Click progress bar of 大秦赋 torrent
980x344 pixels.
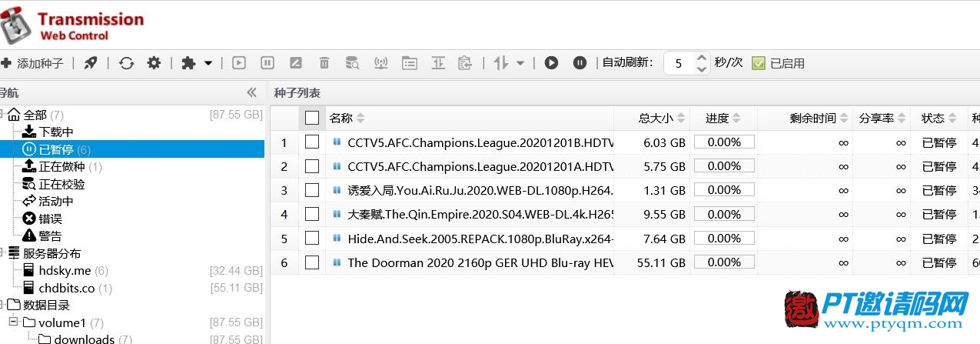tap(724, 214)
